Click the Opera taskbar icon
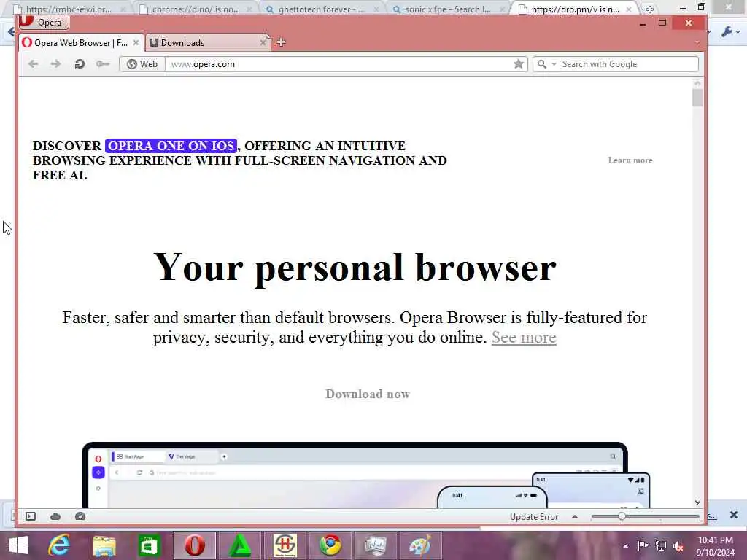747x560 pixels. (194, 545)
